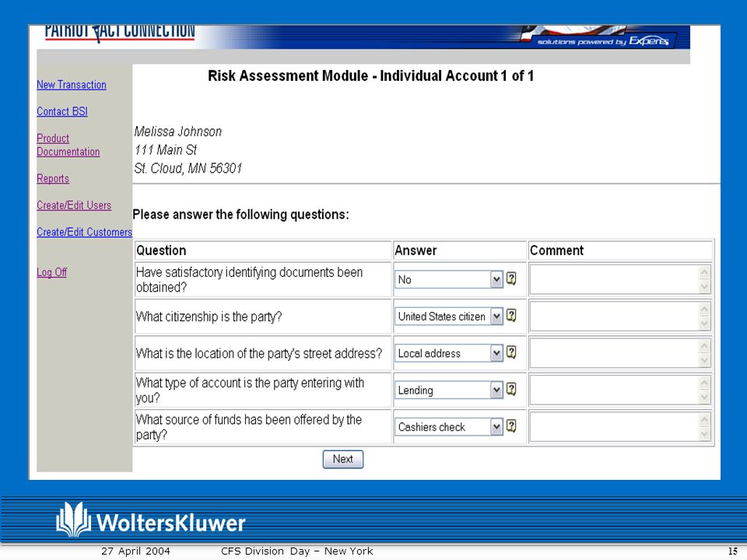747x560 pixels.
Task: Focus the comment box for citizenship question
Action: (620, 317)
